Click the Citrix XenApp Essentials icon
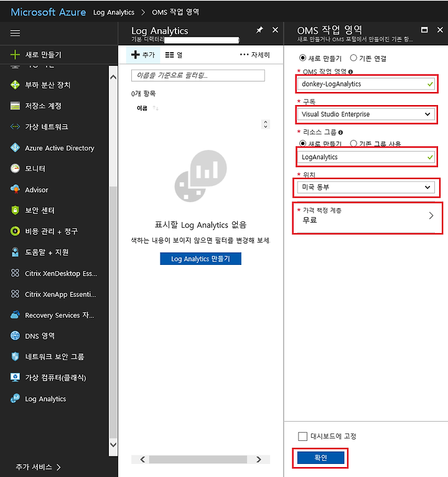This screenshot has width=448, height=477. coord(15,294)
